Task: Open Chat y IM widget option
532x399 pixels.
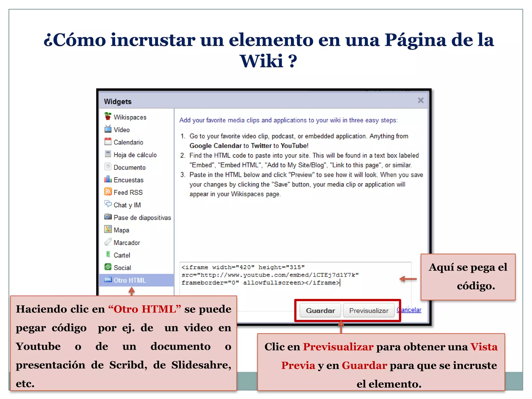Action: click(x=127, y=205)
